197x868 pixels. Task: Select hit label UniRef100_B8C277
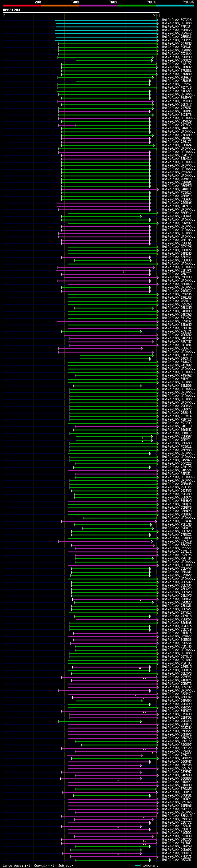click(177, 545)
